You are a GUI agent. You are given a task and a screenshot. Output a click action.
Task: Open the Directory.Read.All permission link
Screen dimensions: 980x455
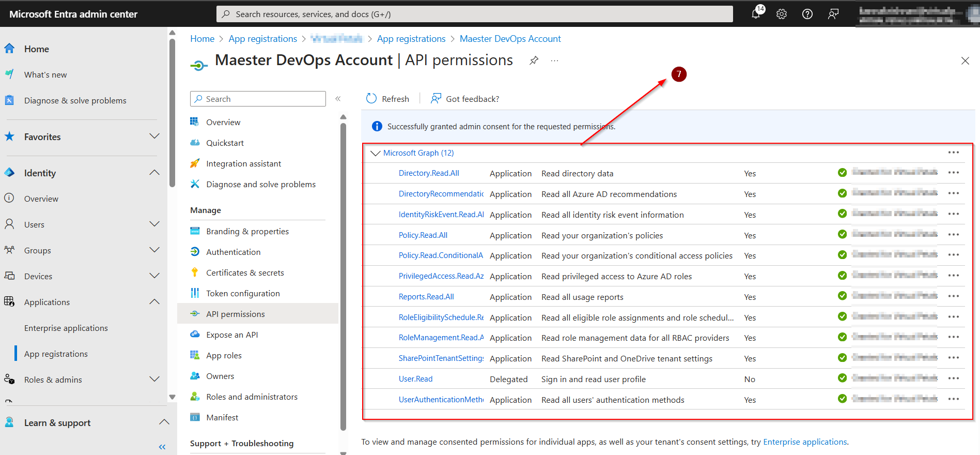point(429,173)
